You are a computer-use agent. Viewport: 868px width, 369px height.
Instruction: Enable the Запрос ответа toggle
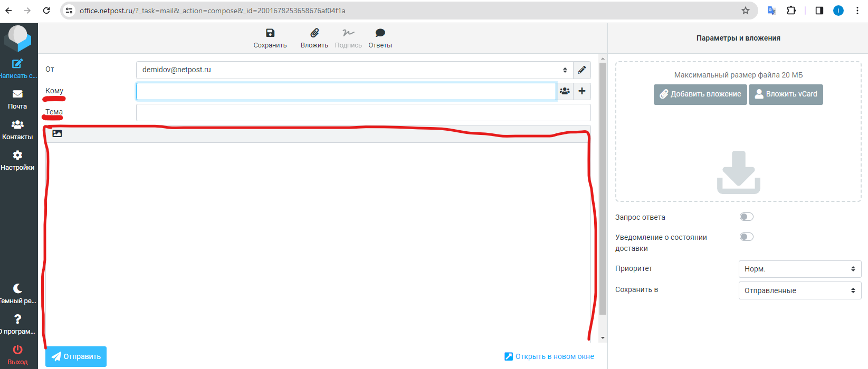point(746,217)
